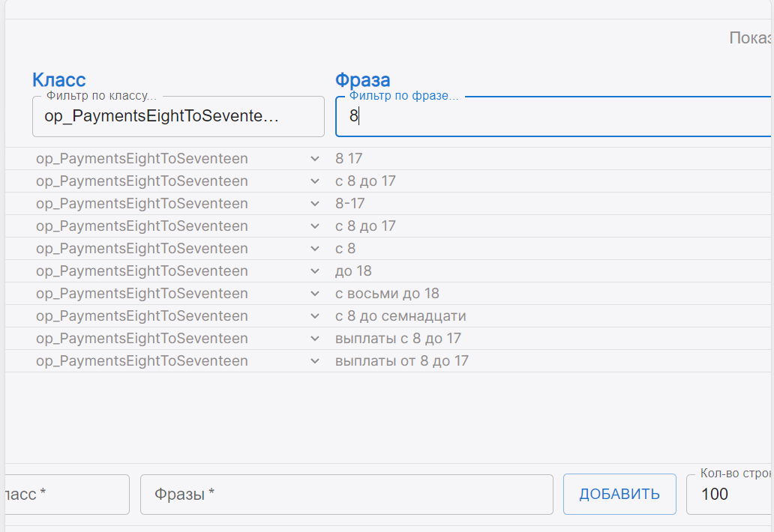Expand class dropdown for "выплаты от 8 до 17"

pos(314,361)
